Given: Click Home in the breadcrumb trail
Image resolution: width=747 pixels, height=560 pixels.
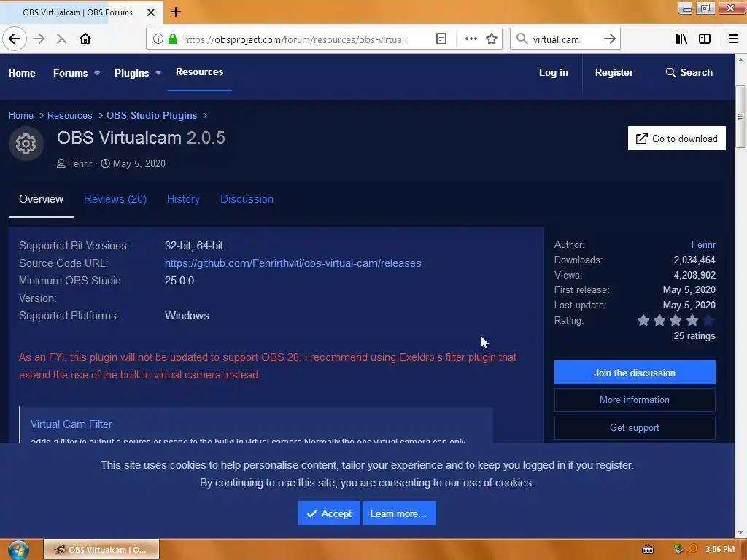Looking at the screenshot, I should point(21,115).
